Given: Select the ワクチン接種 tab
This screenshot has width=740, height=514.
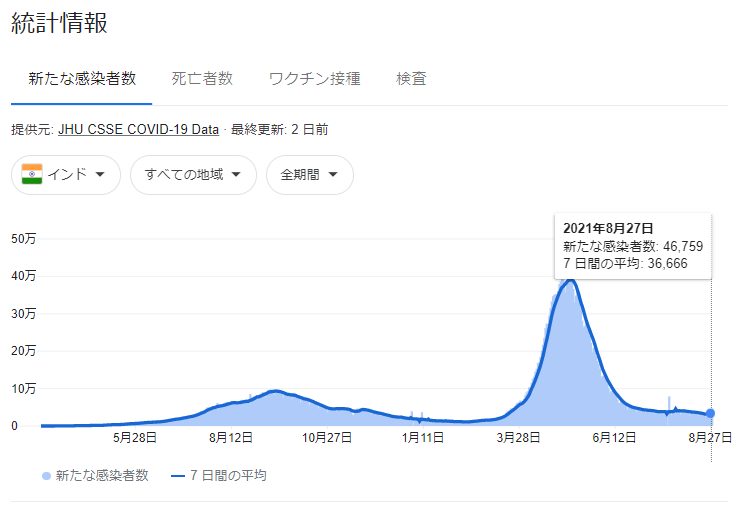Looking at the screenshot, I should point(314,78).
